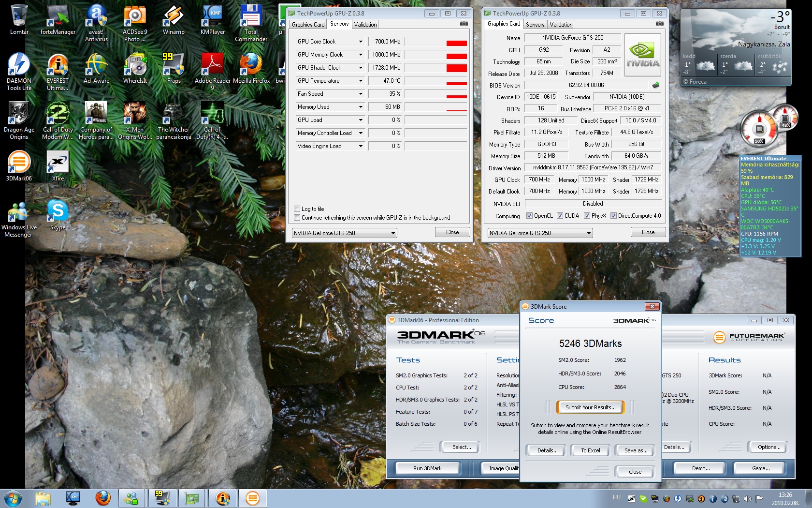This screenshot has height=508, width=812.
Task: Click Submit Your Results button
Action: [x=591, y=407]
